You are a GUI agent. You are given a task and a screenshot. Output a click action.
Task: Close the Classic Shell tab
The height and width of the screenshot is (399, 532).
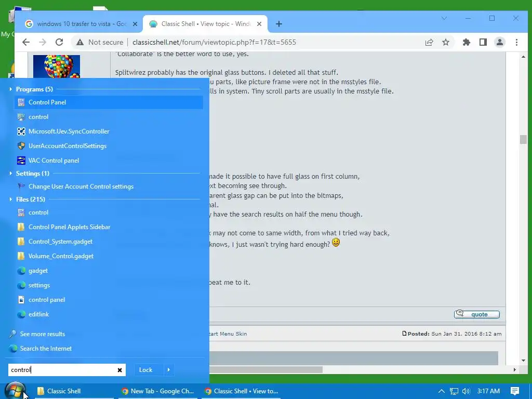[259, 24]
